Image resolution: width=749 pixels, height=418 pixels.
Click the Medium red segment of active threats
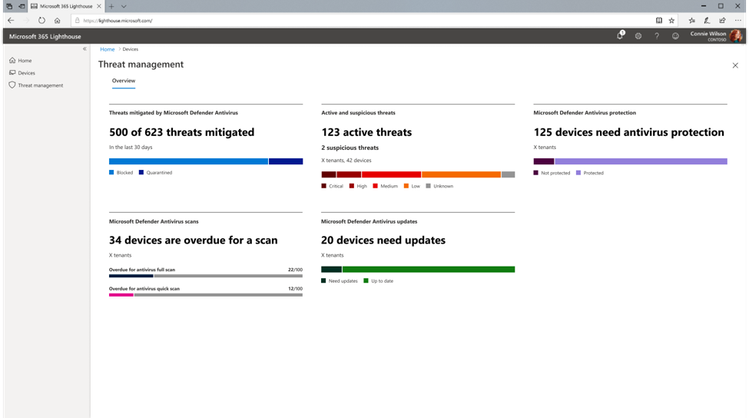(x=391, y=174)
